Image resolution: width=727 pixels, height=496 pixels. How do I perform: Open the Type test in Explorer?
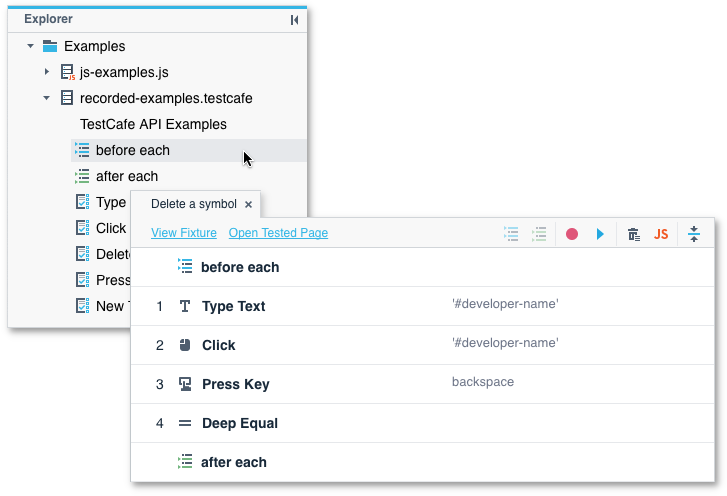point(111,203)
